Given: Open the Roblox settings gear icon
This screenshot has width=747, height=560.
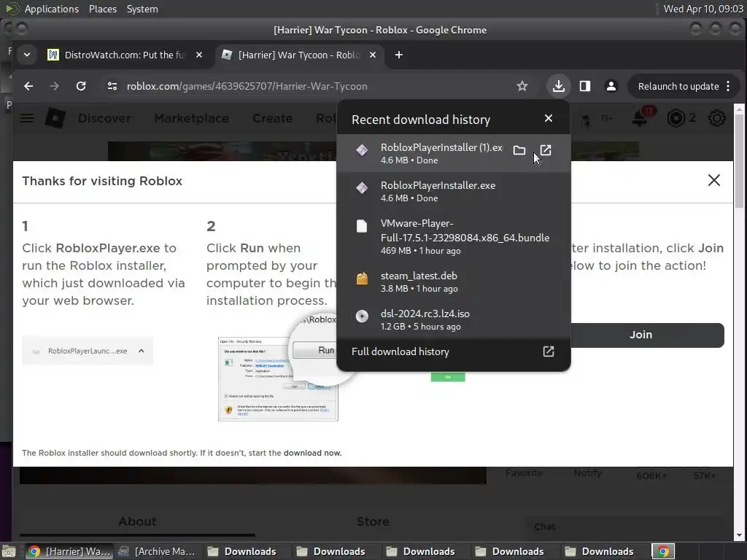Looking at the screenshot, I should pyautogui.click(x=716, y=118).
